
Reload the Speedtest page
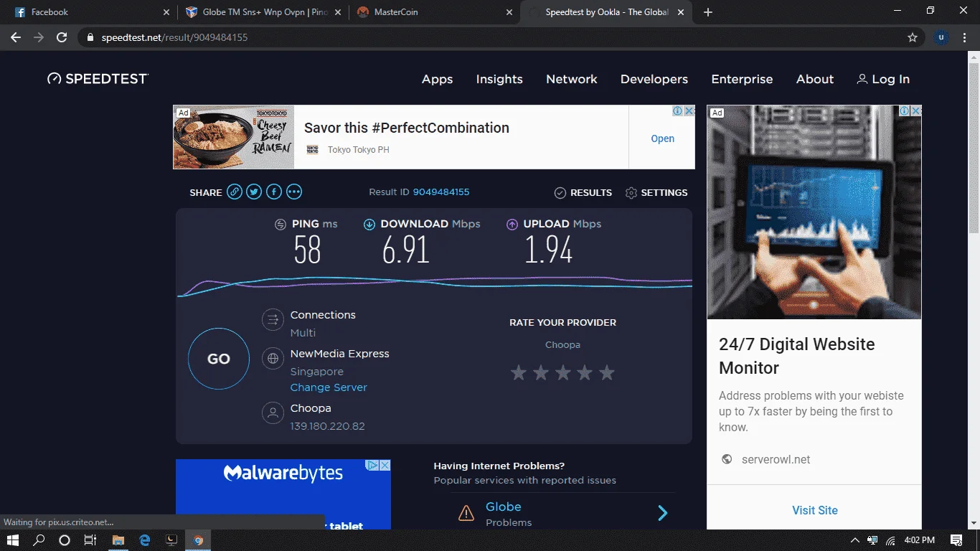click(x=62, y=37)
